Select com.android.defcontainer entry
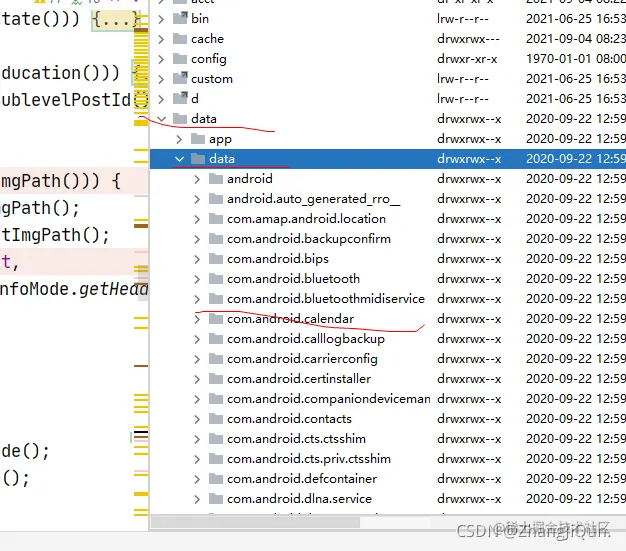 click(302, 479)
